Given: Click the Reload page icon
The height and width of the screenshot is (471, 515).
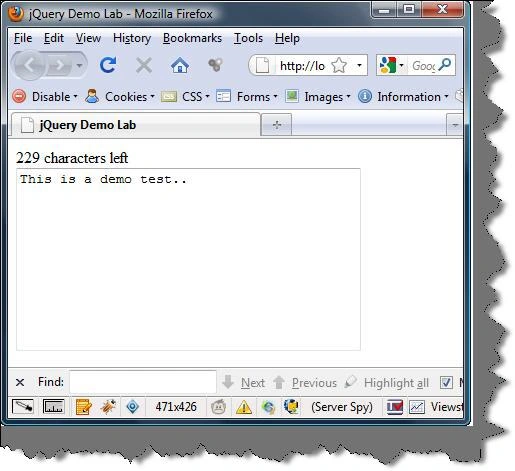Looking at the screenshot, I should pyautogui.click(x=108, y=65).
